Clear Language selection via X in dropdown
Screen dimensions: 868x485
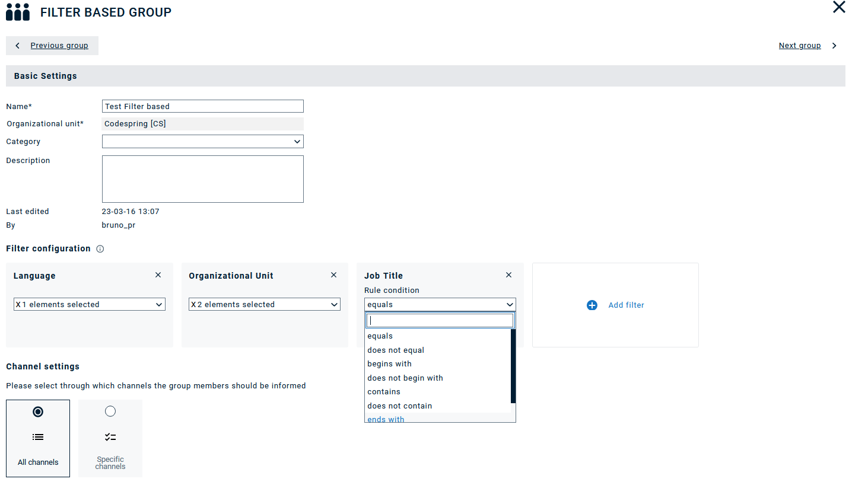coord(18,305)
